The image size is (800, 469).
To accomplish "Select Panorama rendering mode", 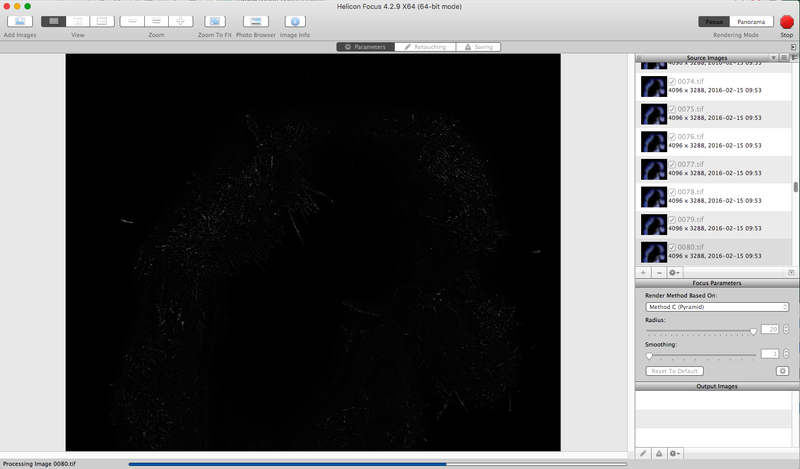I will click(x=751, y=21).
